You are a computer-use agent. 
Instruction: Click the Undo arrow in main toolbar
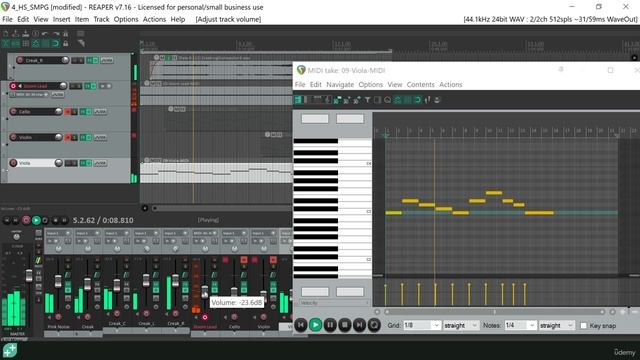pos(45,33)
